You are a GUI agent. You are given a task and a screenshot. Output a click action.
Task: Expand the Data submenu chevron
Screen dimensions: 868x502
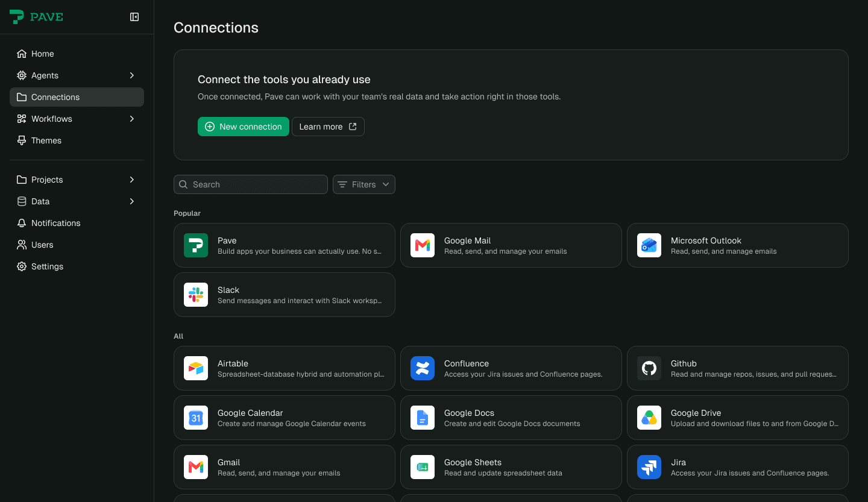click(x=132, y=201)
